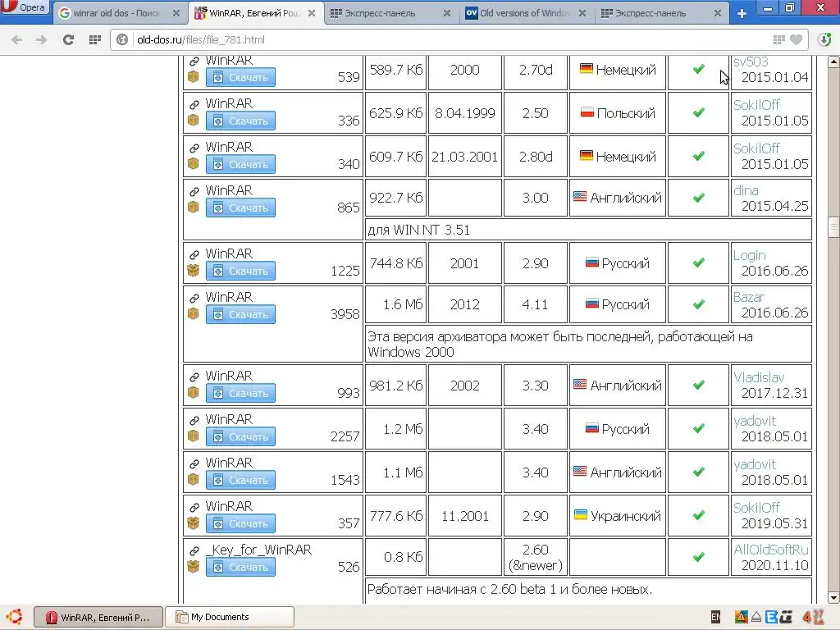Click the package box icon in WinRAR 2.80d row

[x=194, y=164]
